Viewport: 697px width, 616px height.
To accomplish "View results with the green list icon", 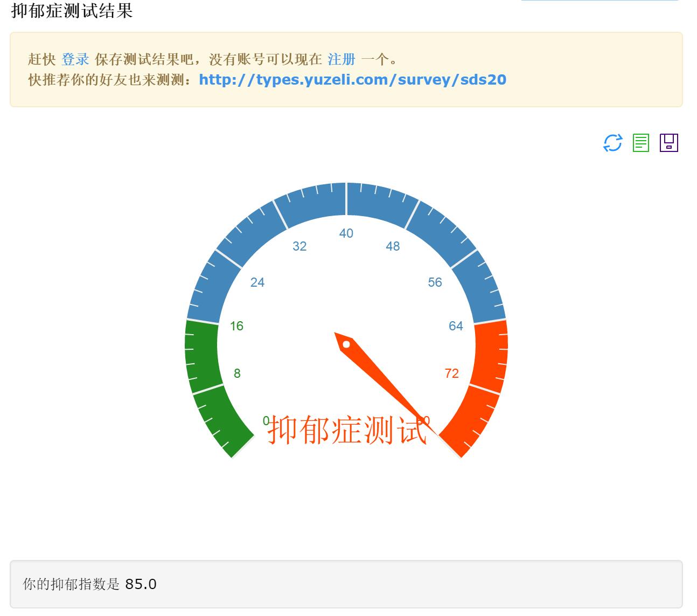I will point(640,143).
